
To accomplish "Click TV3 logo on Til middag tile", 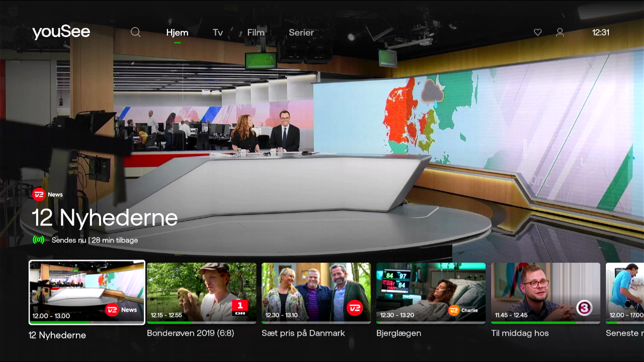I will (x=584, y=308).
